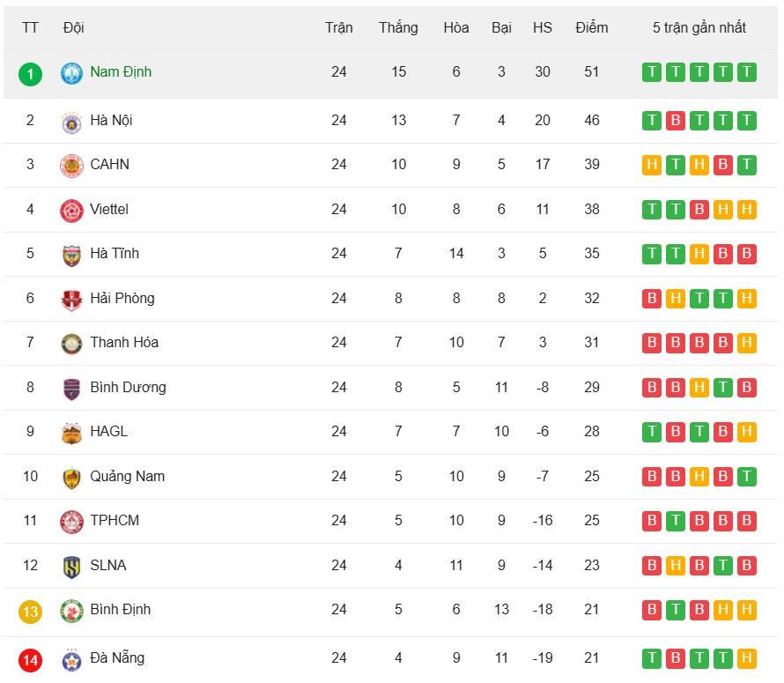The height and width of the screenshot is (683, 784).
Task: Click the Thắng column header
Action: click(398, 27)
